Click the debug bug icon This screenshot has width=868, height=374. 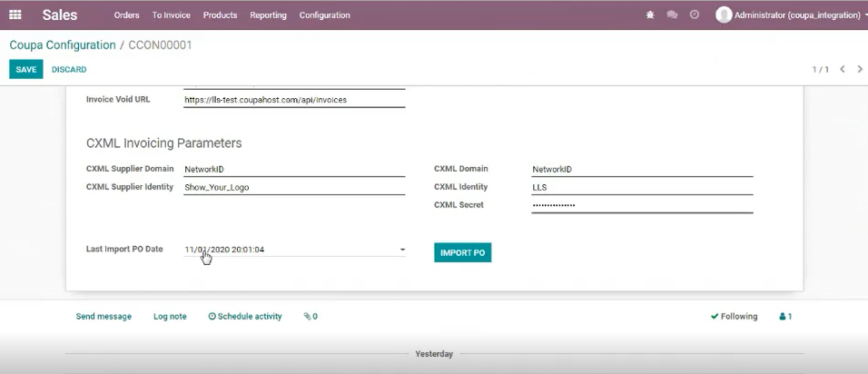point(650,15)
